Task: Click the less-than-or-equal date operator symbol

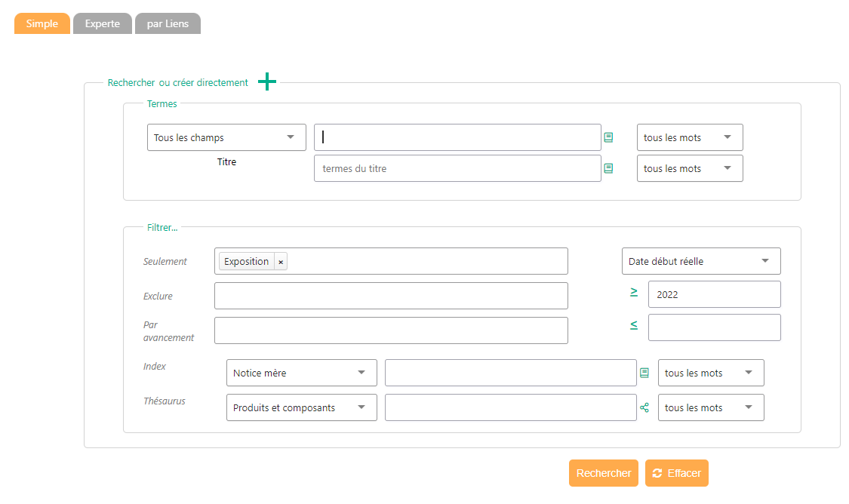Action: coord(634,325)
